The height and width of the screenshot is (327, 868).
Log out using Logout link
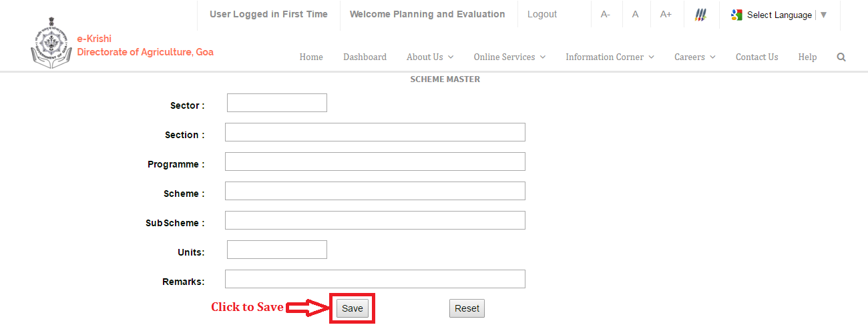coord(542,15)
